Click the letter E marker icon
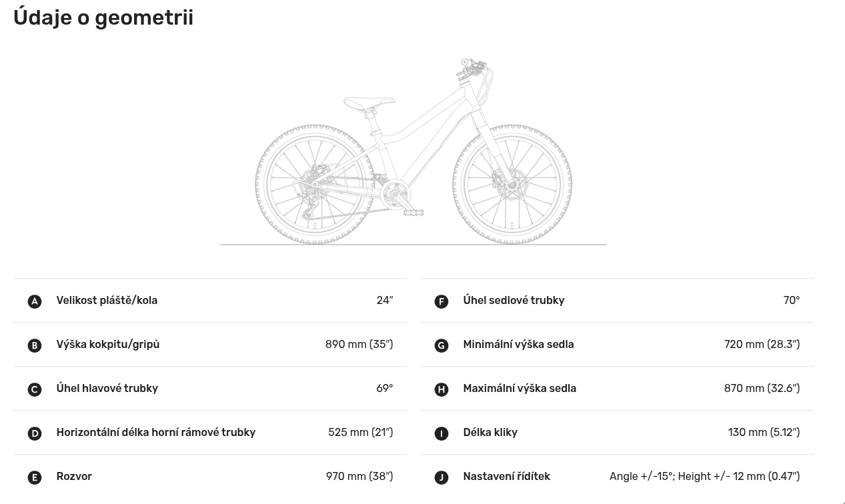Image resolution: width=845 pixels, height=504 pixels. 35,477
